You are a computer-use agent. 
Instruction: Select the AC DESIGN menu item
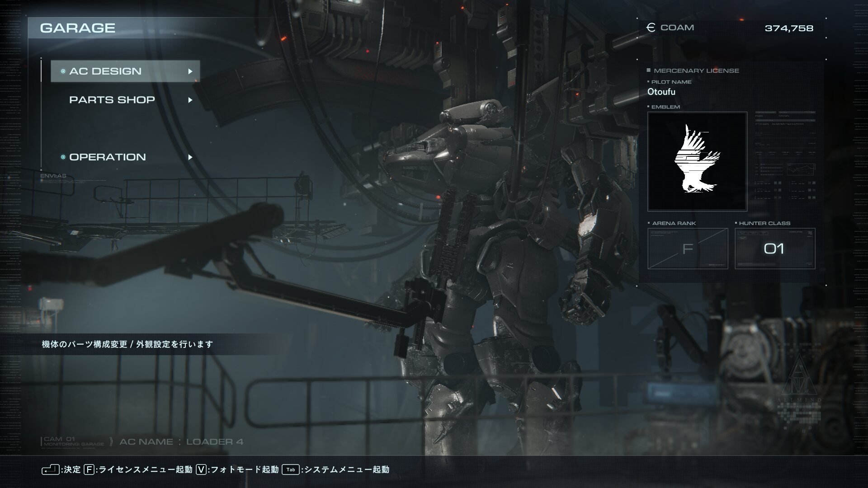pos(105,71)
